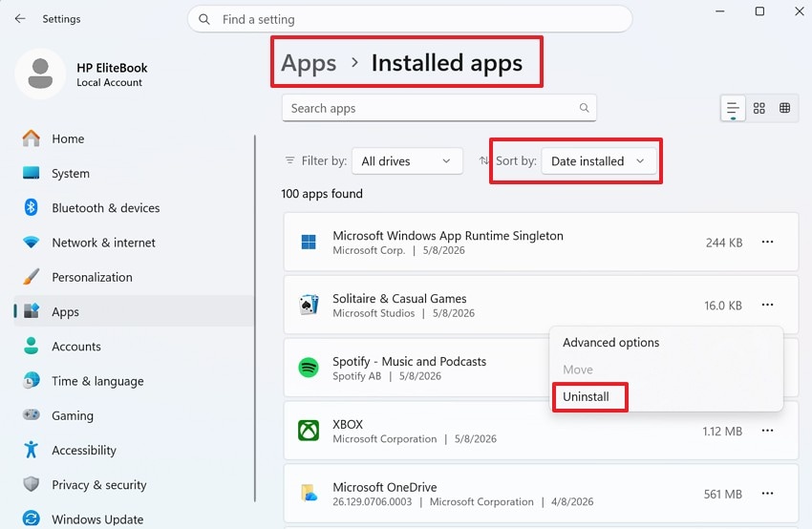This screenshot has width=812, height=529.
Task: Click the sort arrows icon beside Sort by
Action: click(x=483, y=160)
